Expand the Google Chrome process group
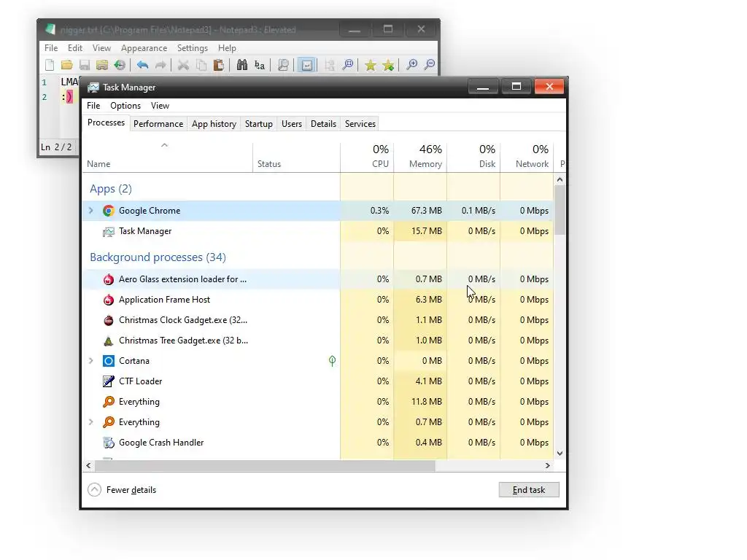 click(91, 211)
